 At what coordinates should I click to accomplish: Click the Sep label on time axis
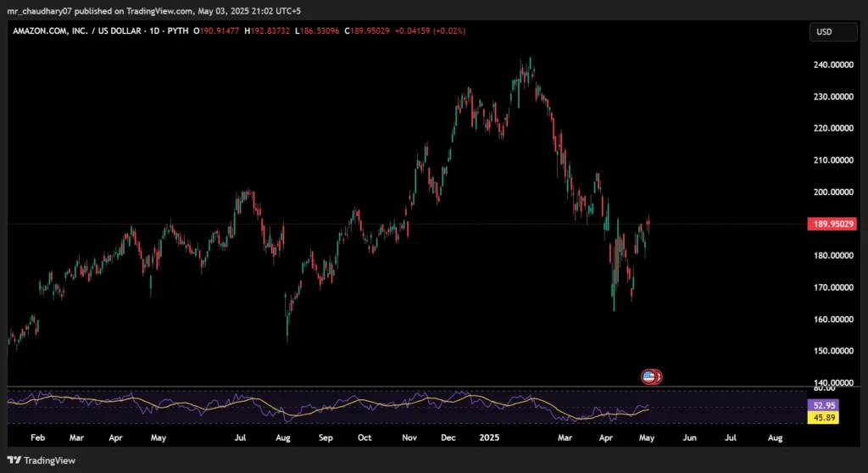pos(325,437)
